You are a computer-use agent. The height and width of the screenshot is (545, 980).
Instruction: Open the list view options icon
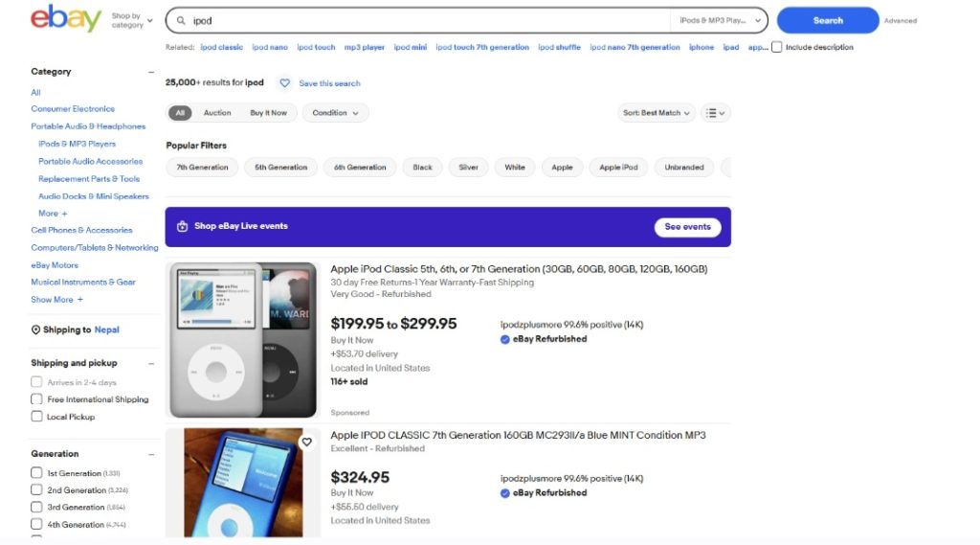715,113
